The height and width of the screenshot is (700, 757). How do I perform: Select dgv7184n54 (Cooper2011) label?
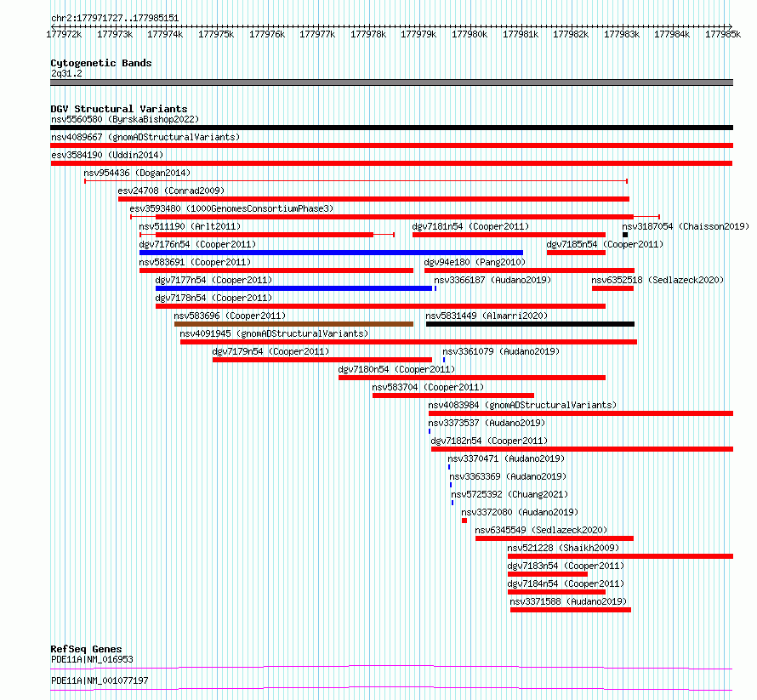pyautogui.click(x=566, y=583)
